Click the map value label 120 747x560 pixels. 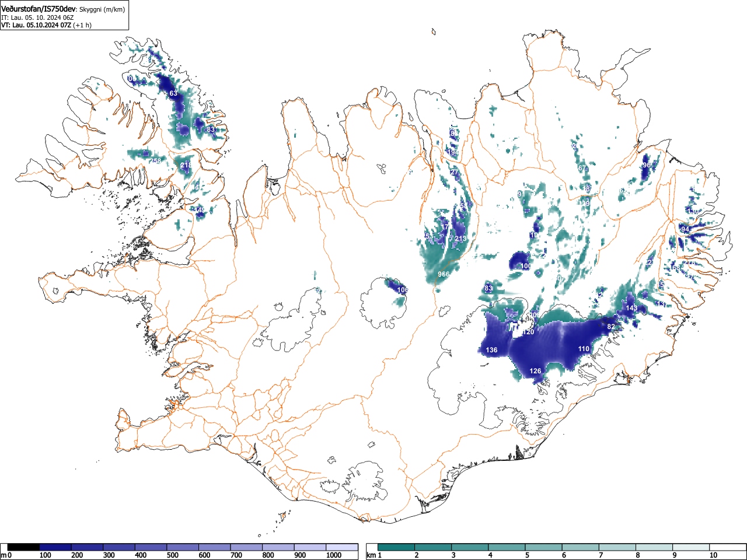tap(529, 332)
